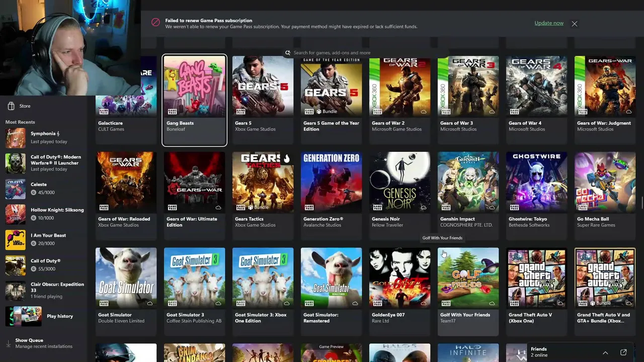The width and height of the screenshot is (644, 362).
Task: Open Gears of War: Reloaded tile
Action: (126, 196)
